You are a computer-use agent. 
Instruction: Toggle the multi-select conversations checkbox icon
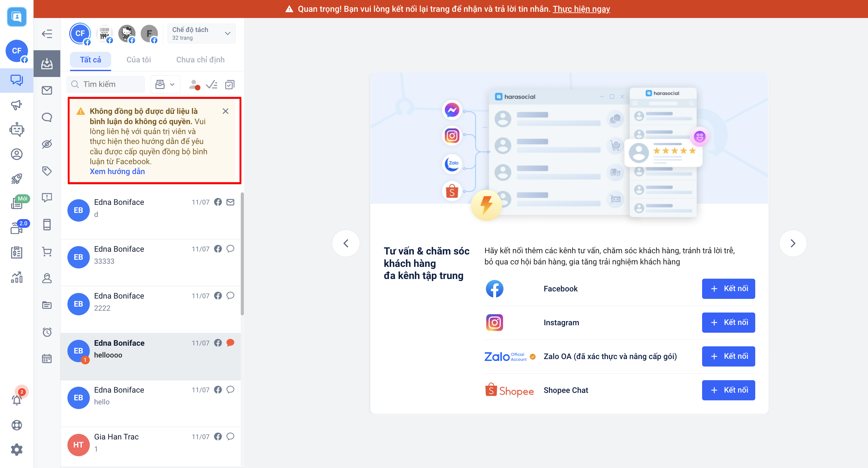click(230, 84)
